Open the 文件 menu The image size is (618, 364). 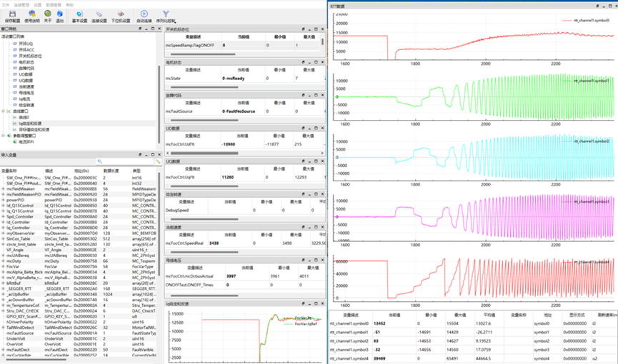(x=6, y=4)
